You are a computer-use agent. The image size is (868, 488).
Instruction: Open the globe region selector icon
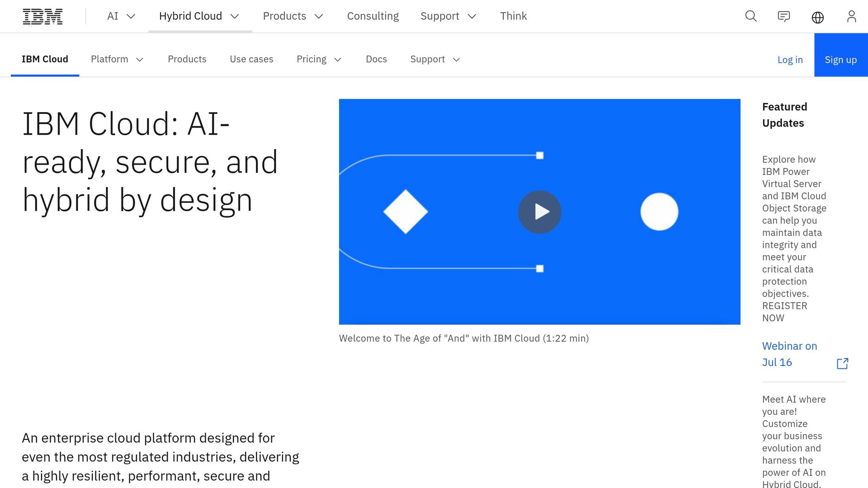click(818, 17)
